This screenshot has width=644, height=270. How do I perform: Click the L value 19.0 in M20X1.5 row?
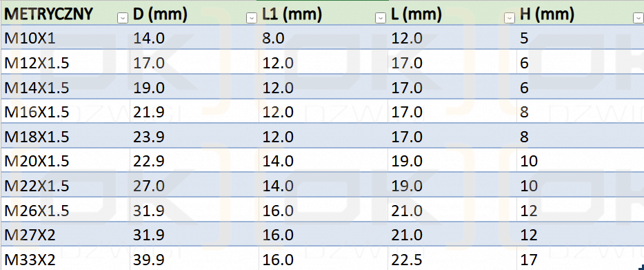tap(407, 162)
